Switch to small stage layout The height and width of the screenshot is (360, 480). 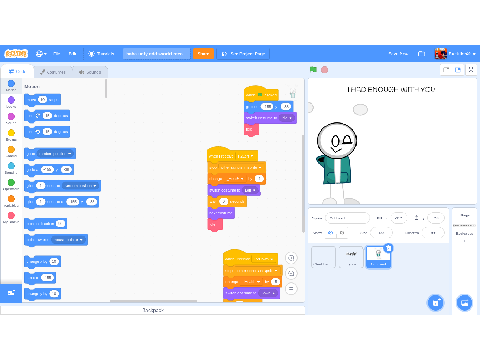coord(446,70)
